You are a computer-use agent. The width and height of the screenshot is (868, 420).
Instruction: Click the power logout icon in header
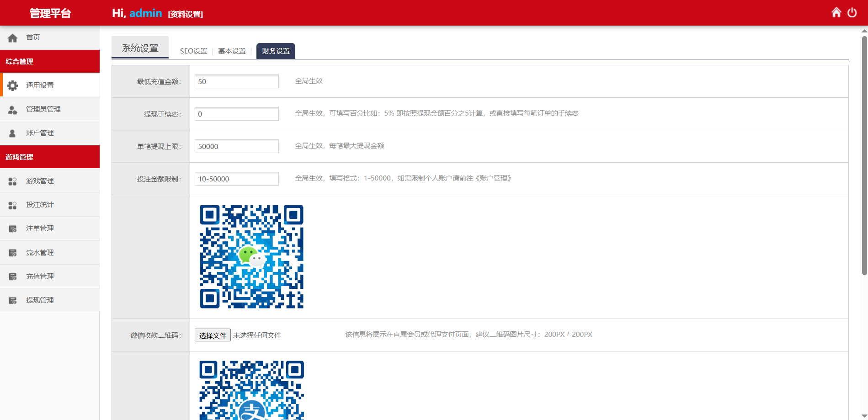852,12
